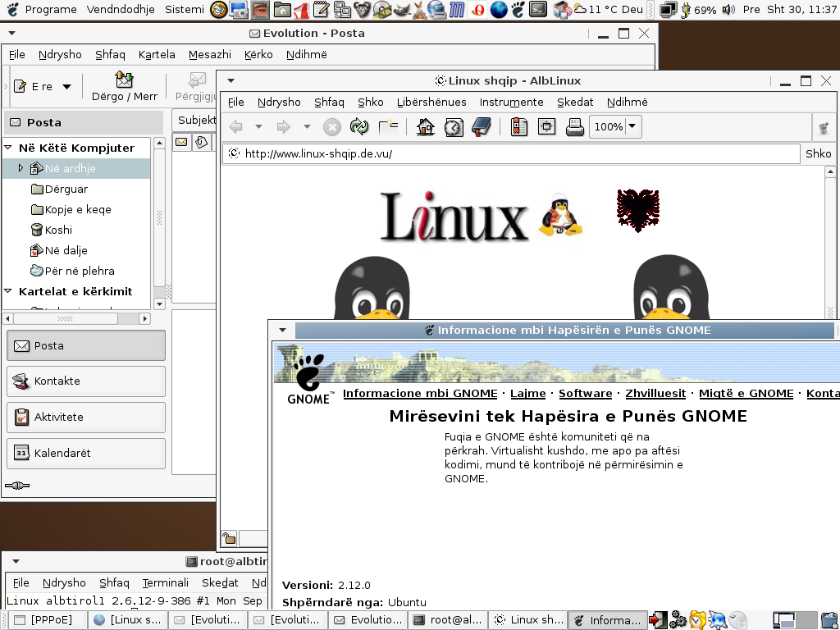Open Instrumente menu in the browser
The width and height of the screenshot is (840, 630).
[512, 102]
